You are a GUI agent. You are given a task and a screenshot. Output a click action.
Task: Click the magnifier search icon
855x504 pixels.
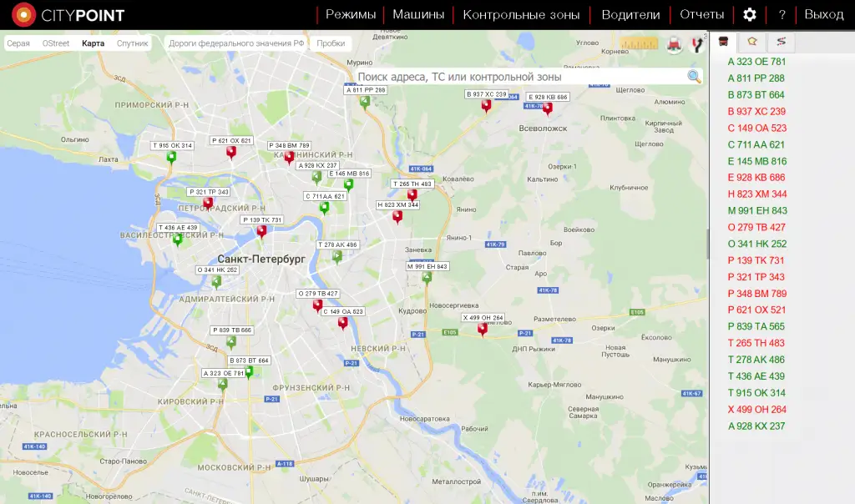[x=694, y=77]
